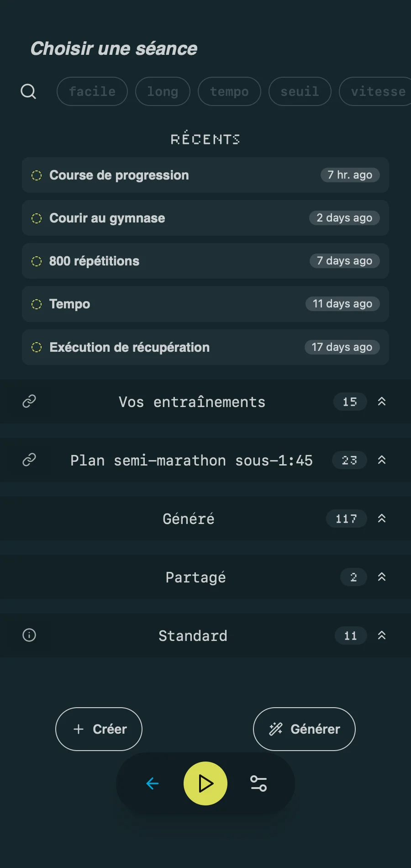The height and width of the screenshot is (868, 411).
Task: Click dashed circle icon beside Tempo
Action: [37, 304]
